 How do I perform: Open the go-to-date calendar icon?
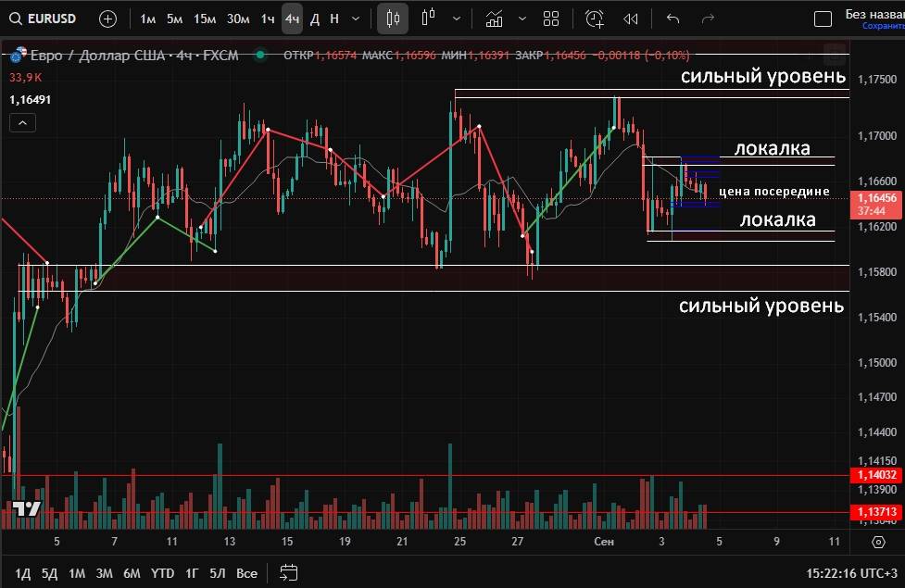tap(288, 572)
